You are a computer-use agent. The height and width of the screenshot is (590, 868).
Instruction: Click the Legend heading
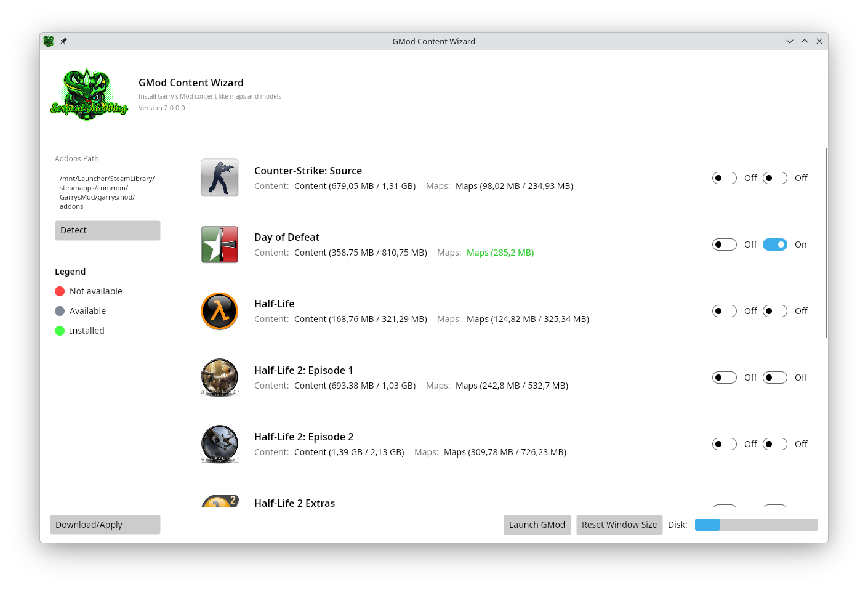[x=70, y=272]
